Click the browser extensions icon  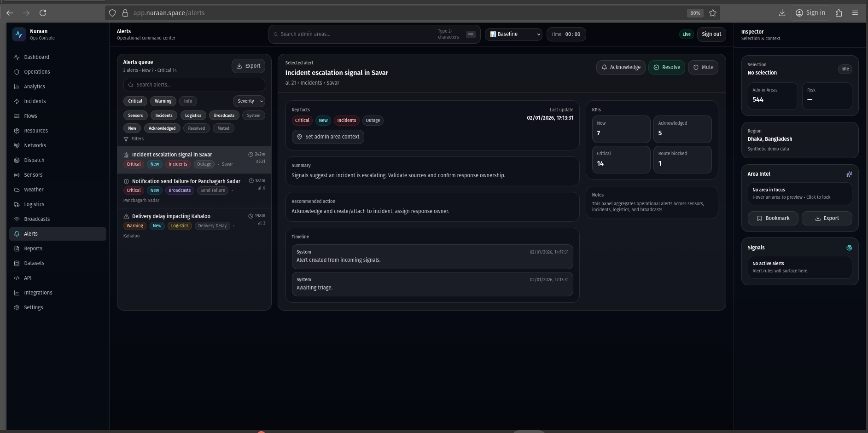click(838, 13)
